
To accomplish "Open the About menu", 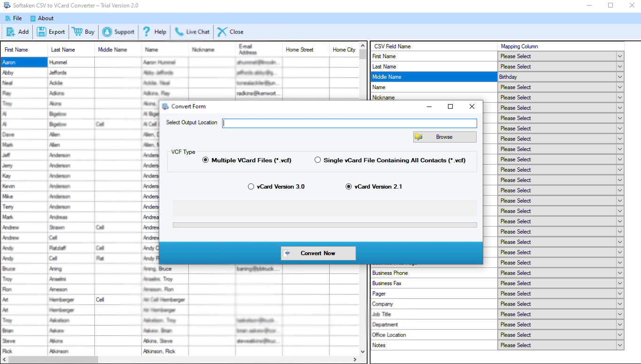I will [42, 18].
